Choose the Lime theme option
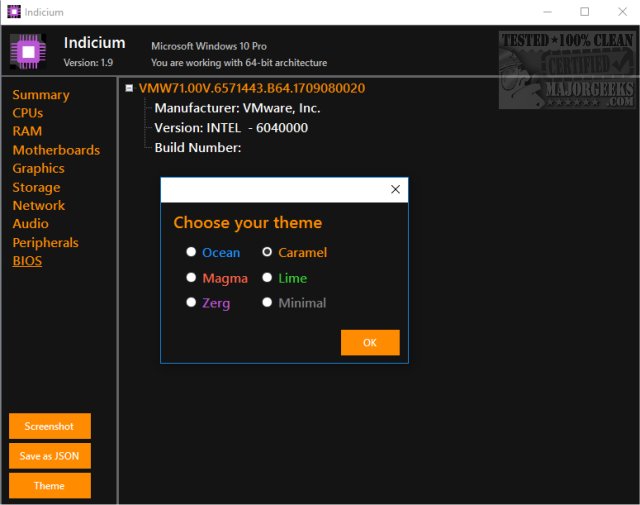The width and height of the screenshot is (640, 505). (x=267, y=278)
